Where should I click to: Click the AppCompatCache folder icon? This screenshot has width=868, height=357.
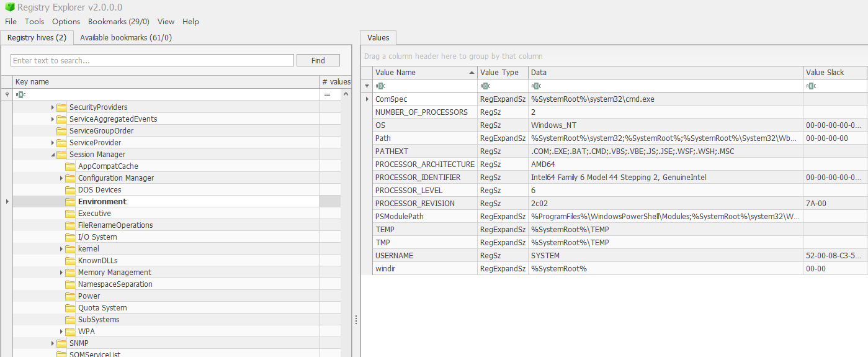click(70, 166)
